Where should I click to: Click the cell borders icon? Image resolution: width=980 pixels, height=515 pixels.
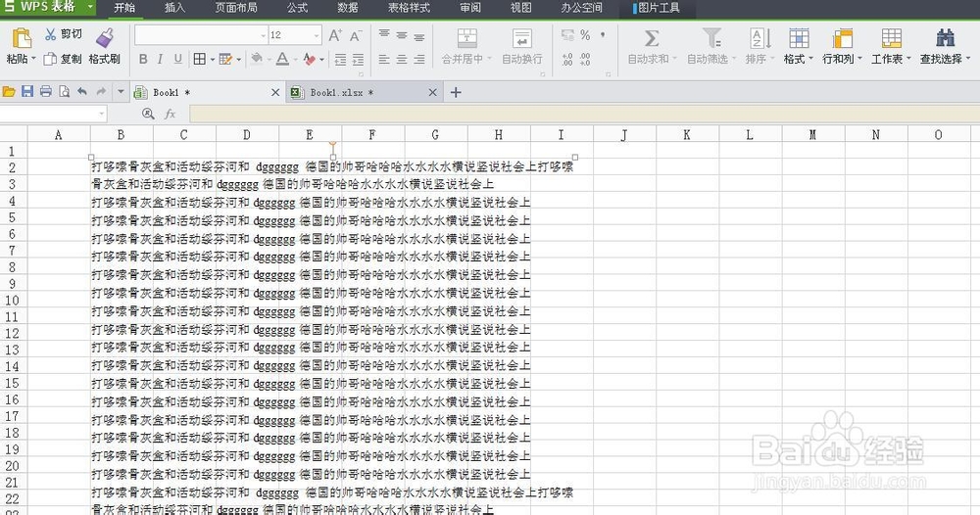(199, 59)
